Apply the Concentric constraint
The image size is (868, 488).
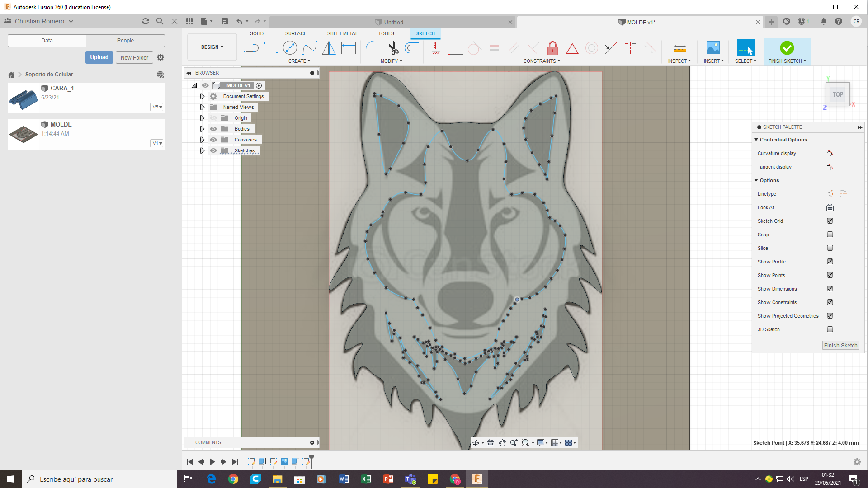(591, 48)
